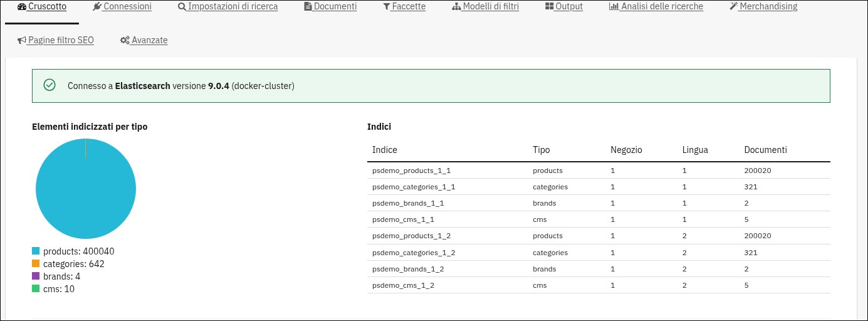Screen dimensions: 868x321
Task: Click the purple brands legend swatch
Action: 36,276
